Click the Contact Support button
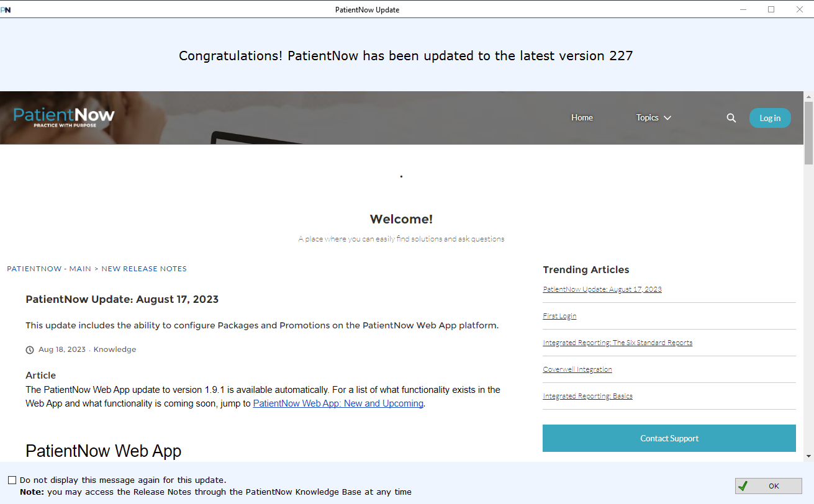This screenshot has height=504, width=814. point(669,438)
